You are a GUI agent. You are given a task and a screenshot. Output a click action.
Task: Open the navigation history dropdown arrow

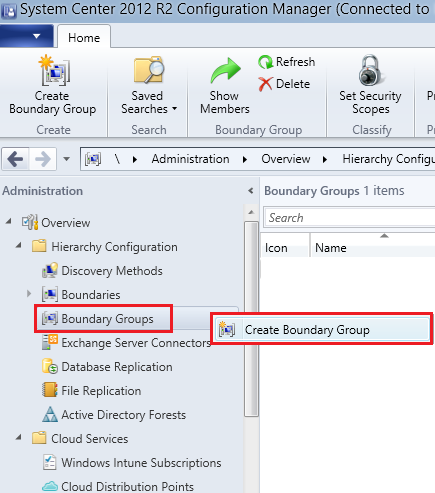[x=67, y=159]
